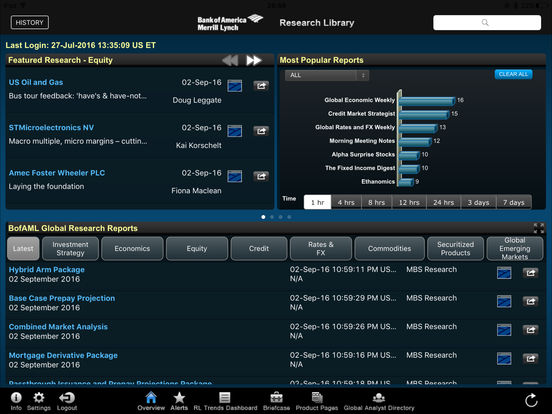Tap the Logout icon
The height and width of the screenshot is (414, 552).
[x=67, y=401]
